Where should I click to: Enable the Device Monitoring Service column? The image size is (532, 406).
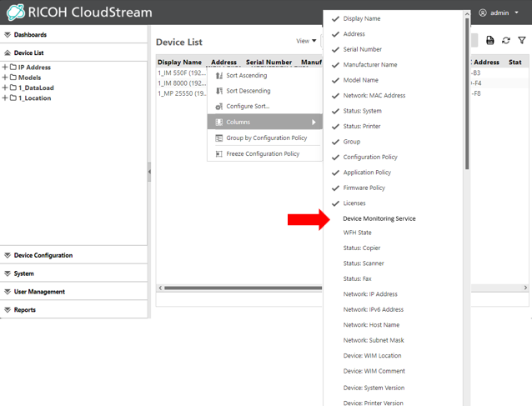pyautogui.click(x=379, y=218)
